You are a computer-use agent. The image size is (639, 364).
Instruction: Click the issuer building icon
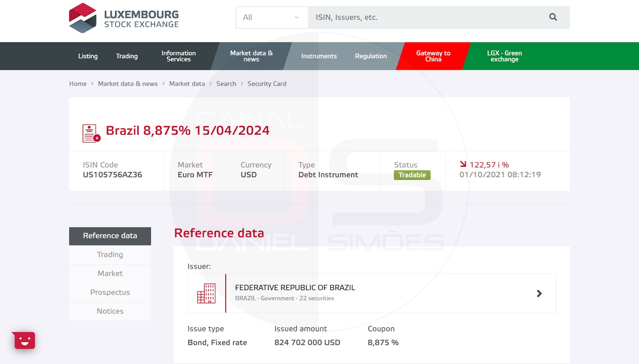(x=206, y=293)
